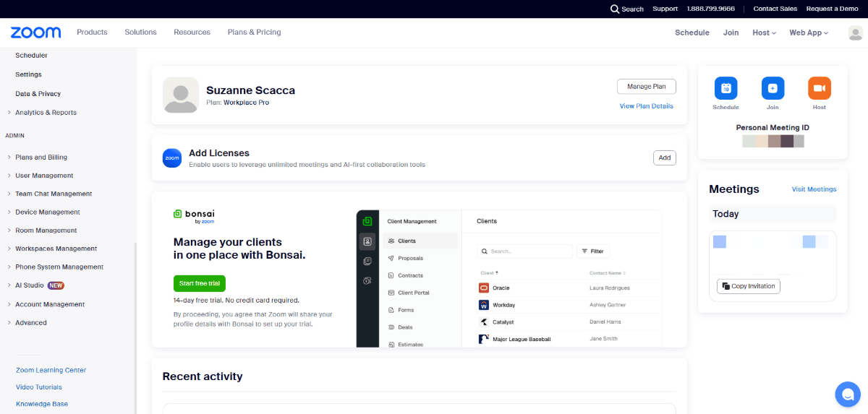868x414 pixels.
Task: Click Support in the top bar
Action: (665, 9)
